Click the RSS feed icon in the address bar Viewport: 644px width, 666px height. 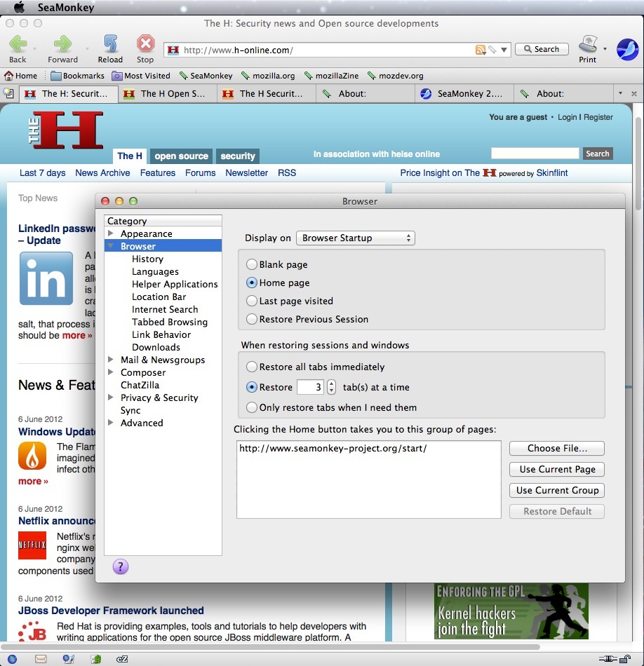click(481, 50)
